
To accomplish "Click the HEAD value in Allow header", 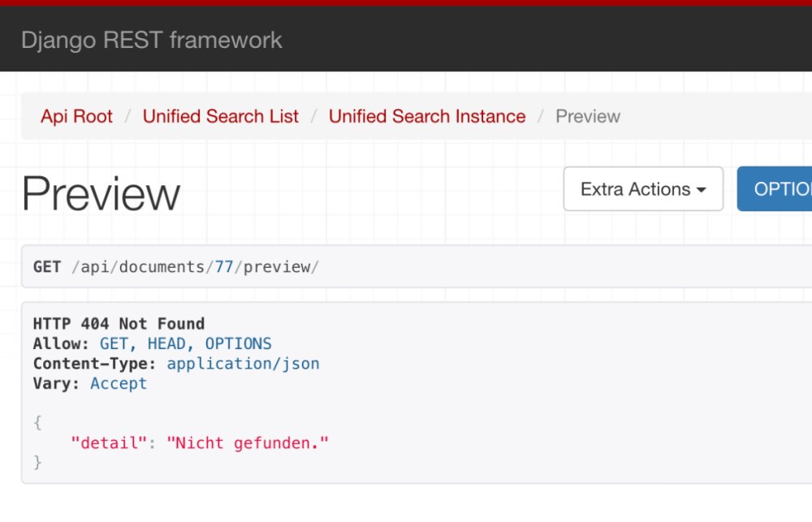I will pos(166,343).
